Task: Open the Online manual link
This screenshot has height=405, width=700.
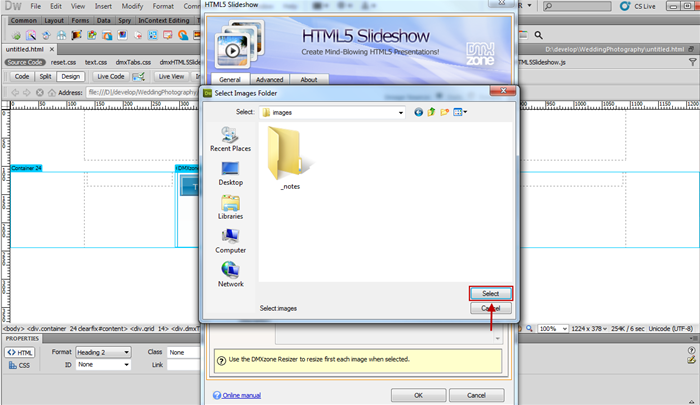Action: point(242,395)
